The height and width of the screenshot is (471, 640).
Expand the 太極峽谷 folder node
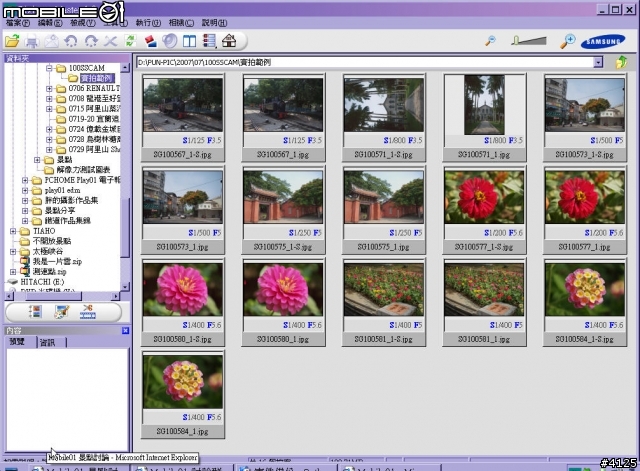pyautogui.click(x=13, y=251)
